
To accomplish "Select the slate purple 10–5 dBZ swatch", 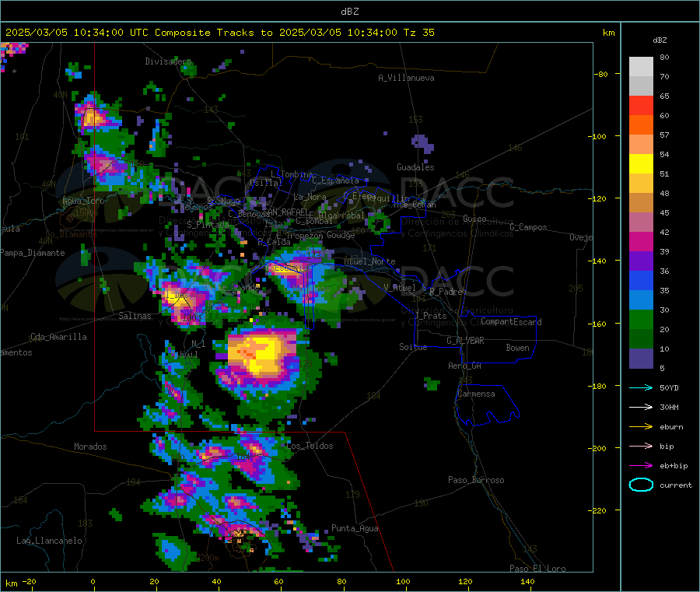I will pyautogui.click(x=641, y=359).
